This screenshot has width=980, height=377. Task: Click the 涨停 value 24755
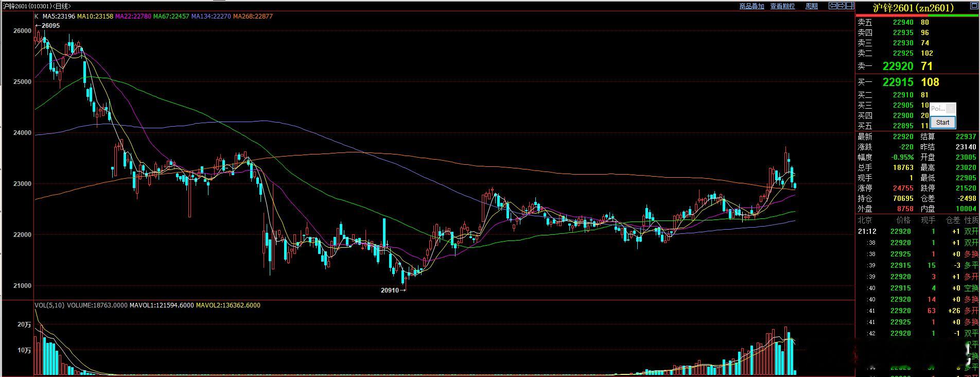[903, 188]
